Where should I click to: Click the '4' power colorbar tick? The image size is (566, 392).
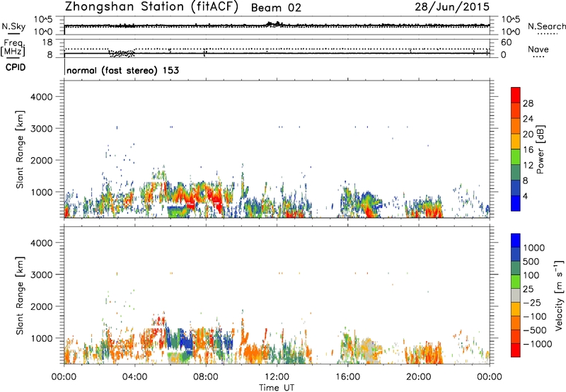[x=526, y=196]
